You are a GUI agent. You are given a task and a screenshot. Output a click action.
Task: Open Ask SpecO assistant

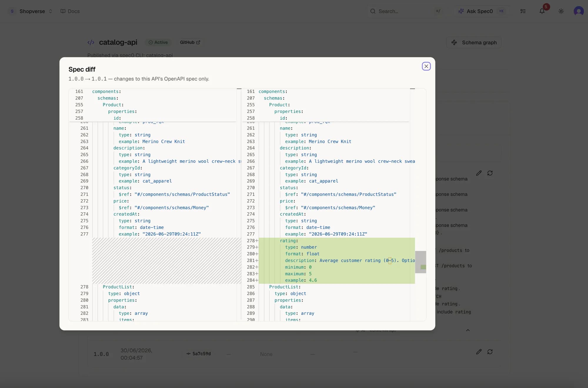click(481, 11)
